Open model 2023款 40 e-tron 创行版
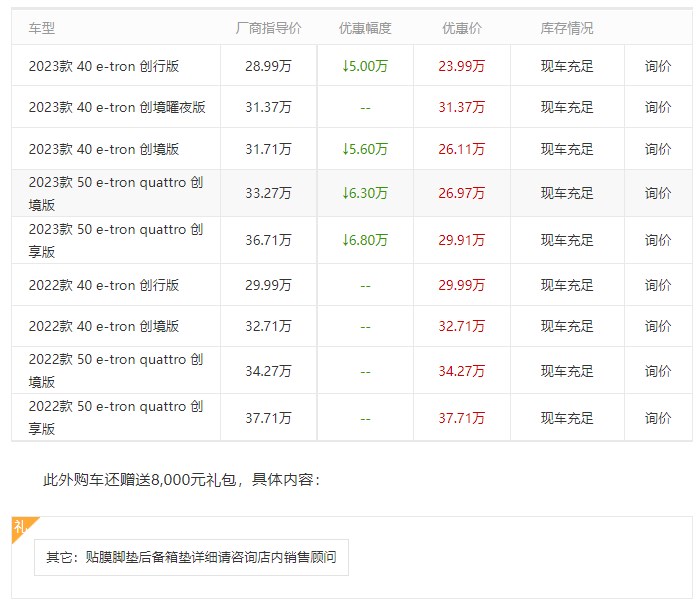The image size is (700, 608). pos(104,66)
